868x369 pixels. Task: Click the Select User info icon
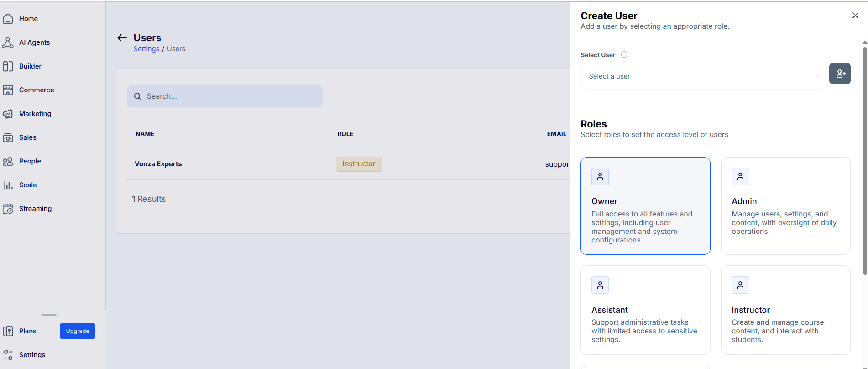coord(624,54)
